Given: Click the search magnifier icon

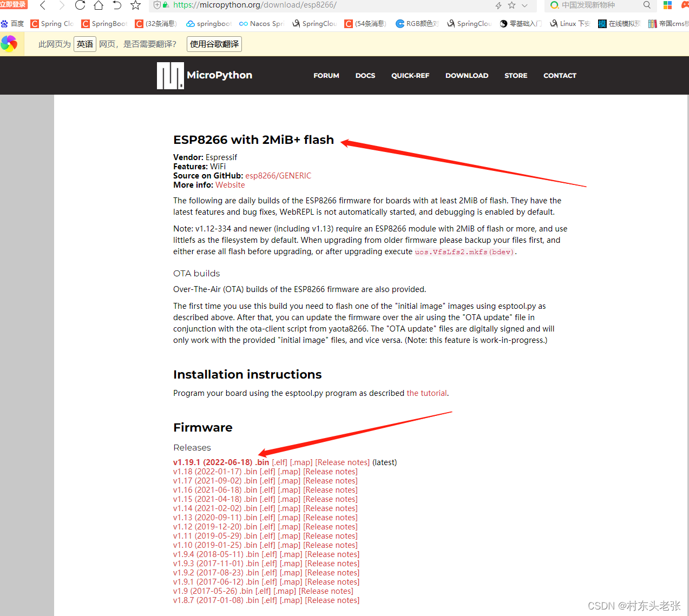Looking at the screenshot, I should coord(647,5).
